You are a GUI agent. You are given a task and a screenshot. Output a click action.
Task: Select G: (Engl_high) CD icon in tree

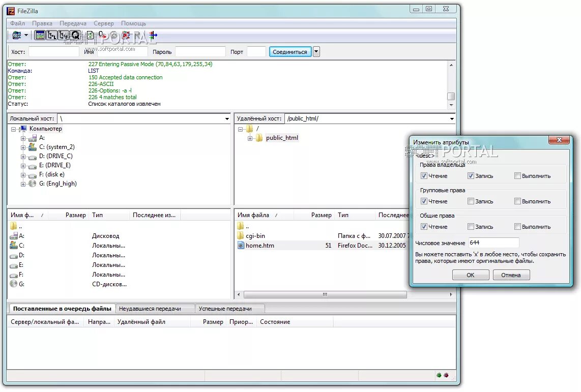33,184
